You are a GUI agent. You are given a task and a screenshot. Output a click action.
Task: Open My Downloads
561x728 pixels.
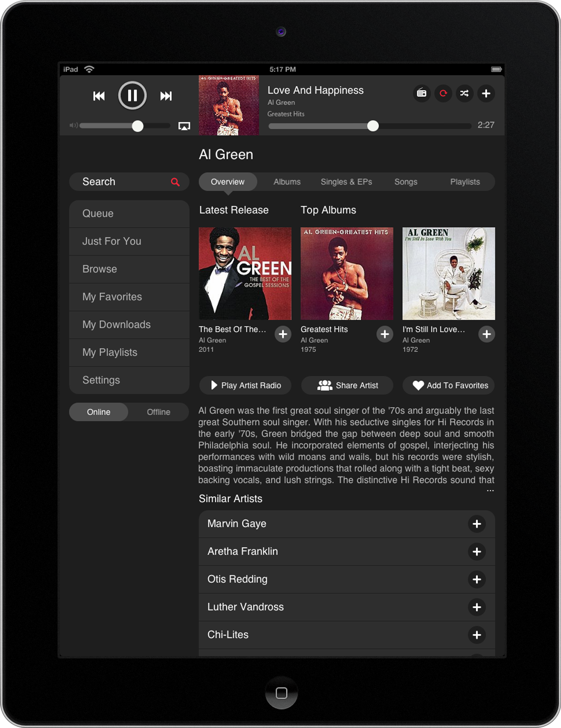pos(129,325)
